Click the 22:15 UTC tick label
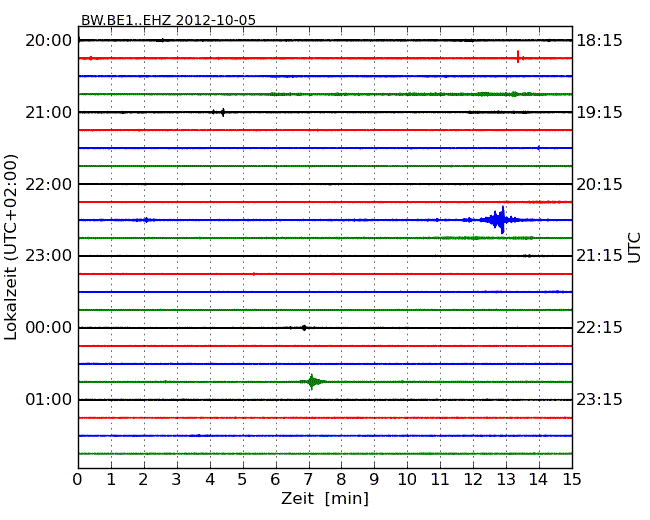650x520 pixels. (599, 328)
